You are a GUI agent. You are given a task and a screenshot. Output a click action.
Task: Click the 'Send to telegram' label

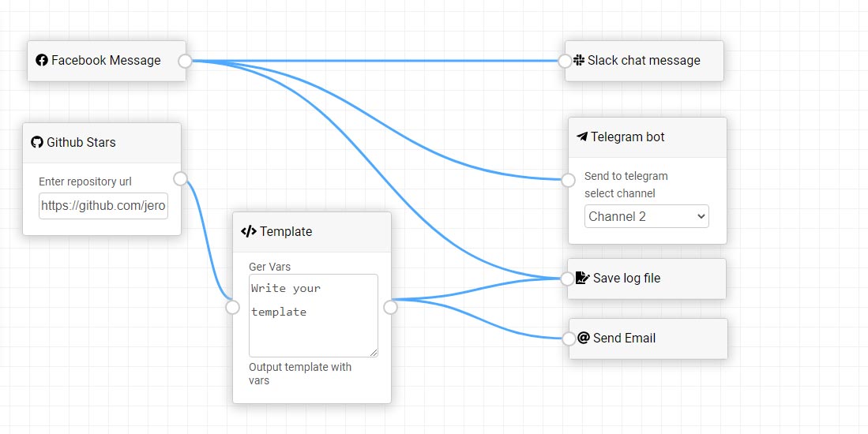pyautogui.click(x=626, y=176)
